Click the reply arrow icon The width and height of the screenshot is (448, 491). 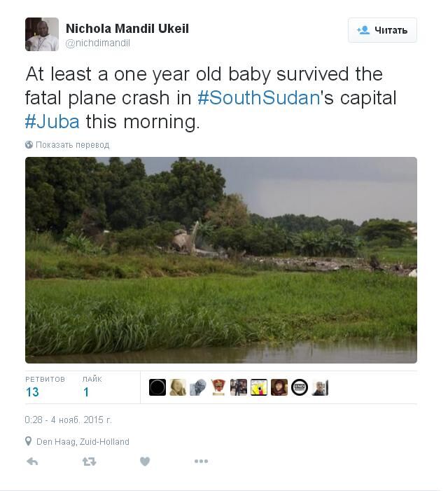click(x=32, y=462)
